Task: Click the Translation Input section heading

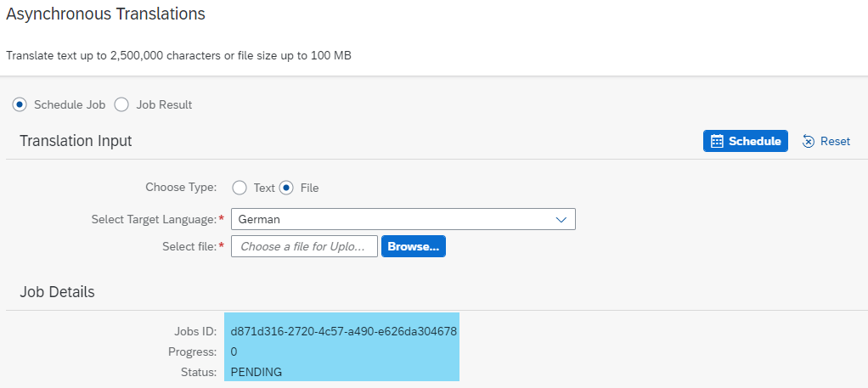Action: (x=76, y=141)
